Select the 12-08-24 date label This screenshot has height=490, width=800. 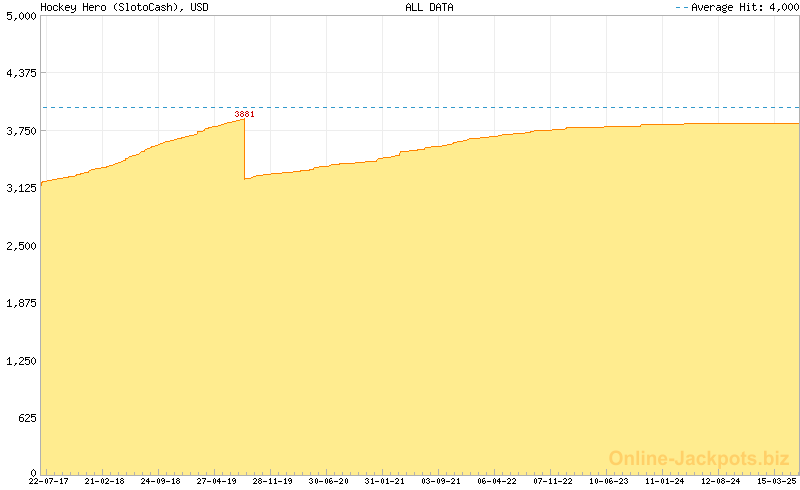(721, 481)
